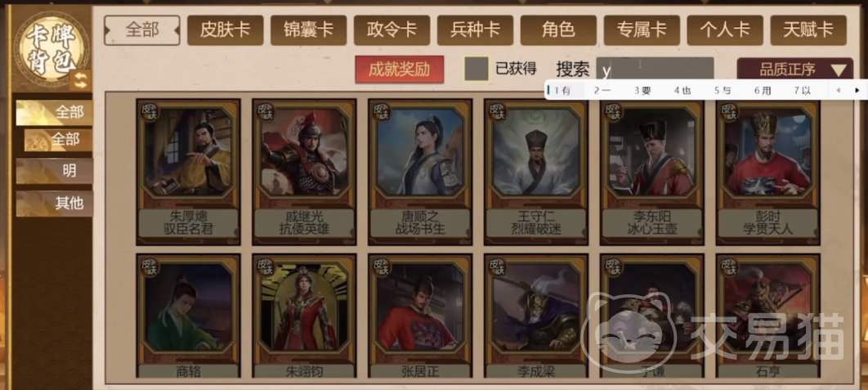
Task: Click the 皮肤 badge on 朱厚熜 card
Action: coord(150,111)
